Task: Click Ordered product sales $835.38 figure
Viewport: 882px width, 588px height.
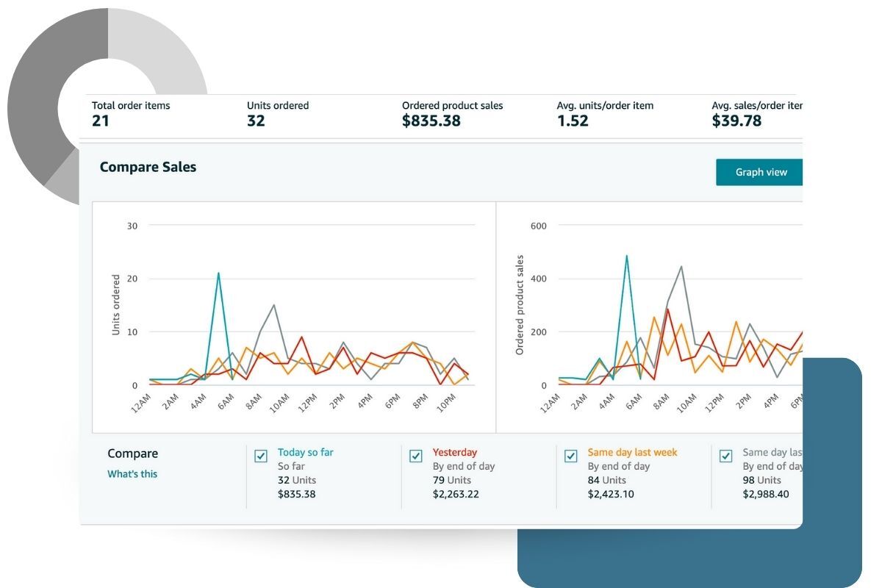Action: pos(431,121)
